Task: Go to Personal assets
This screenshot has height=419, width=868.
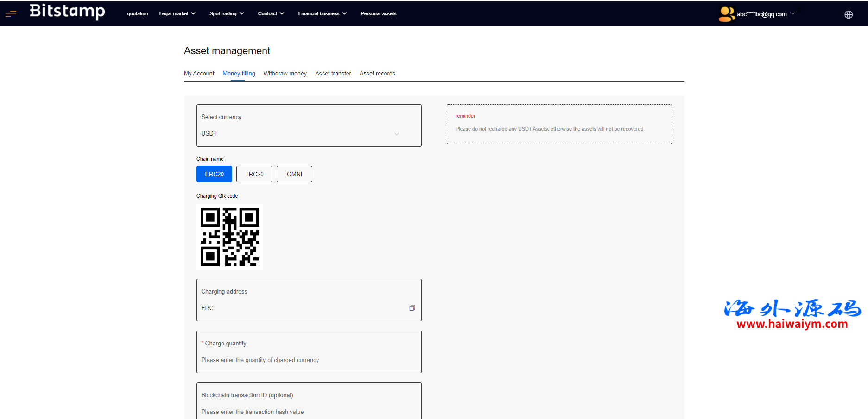Action: (378, 13)
